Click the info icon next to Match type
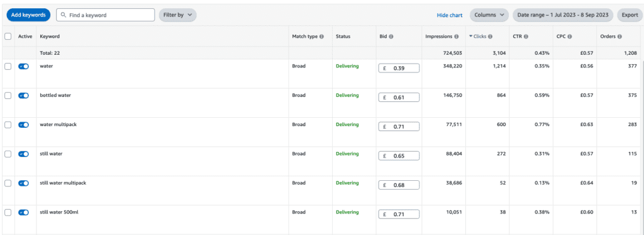Screen dimensions: 644x235 click(321, 37)
